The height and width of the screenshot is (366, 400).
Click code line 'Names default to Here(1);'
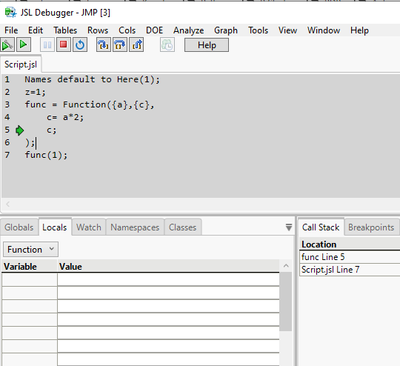click(x=92, y=80)
